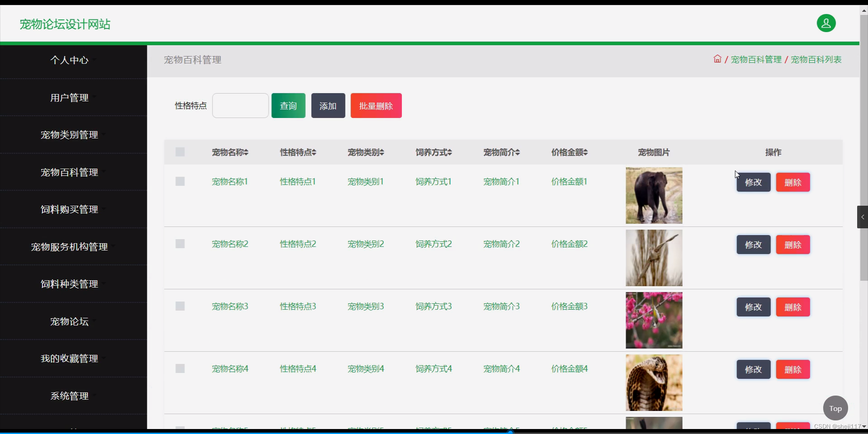Select the 宠物简介4 cell text

click(x=501, y=369)
